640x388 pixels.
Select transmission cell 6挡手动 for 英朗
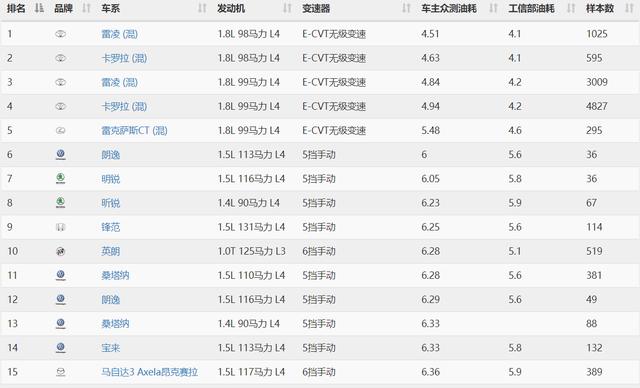click(x=319, y=251)
